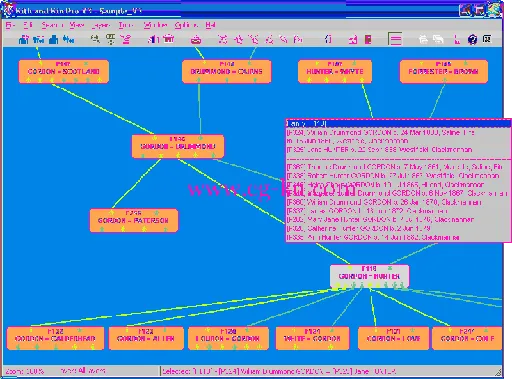Click the sixth pink icon in the six-icon group
512x379 pixels.
(298, 40)
